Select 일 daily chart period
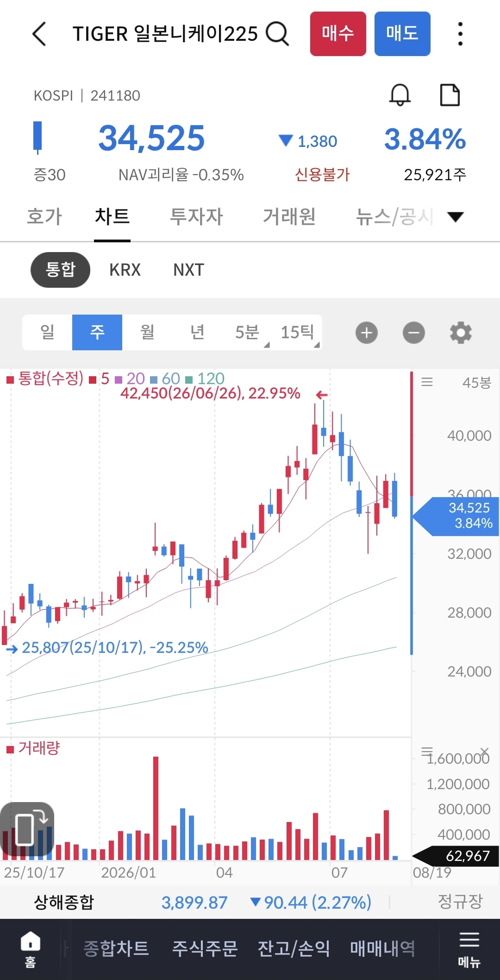500x980 pixels. tap(47, 332)
